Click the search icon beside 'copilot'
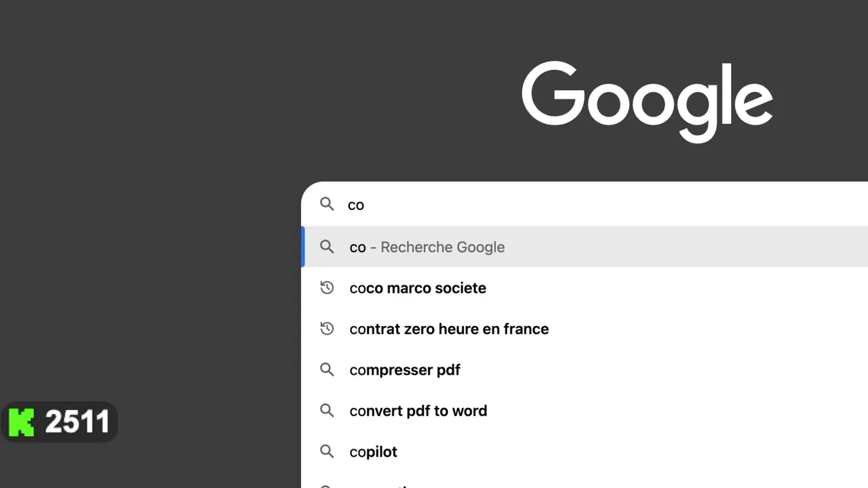The image size is (868, 488). point(327,451)
